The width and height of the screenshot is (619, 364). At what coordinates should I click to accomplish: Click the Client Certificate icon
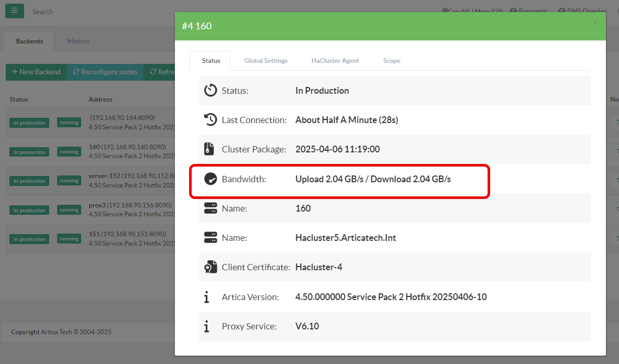click(x=211, y=267)
